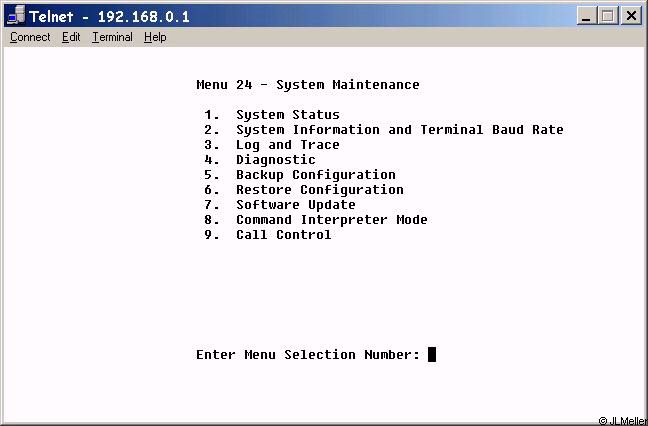648x426 pixels.
Task: Click 'System Information and Terminal Baud Rate' line
Action: click(x=384, y=130)
